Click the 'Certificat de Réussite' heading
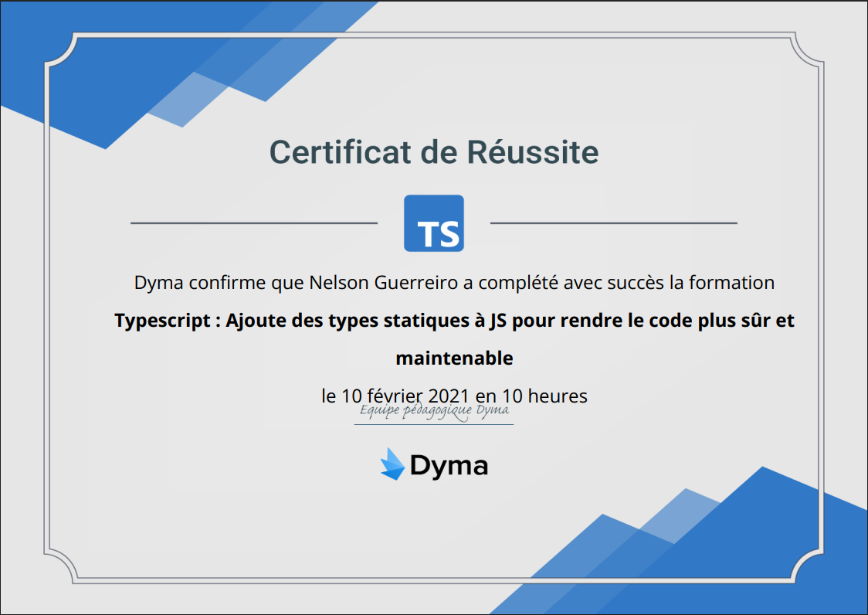The image size is (868, 615). (434, 152)
